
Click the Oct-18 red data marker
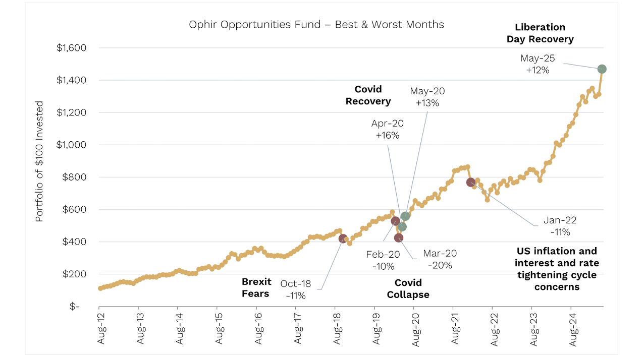343,239
